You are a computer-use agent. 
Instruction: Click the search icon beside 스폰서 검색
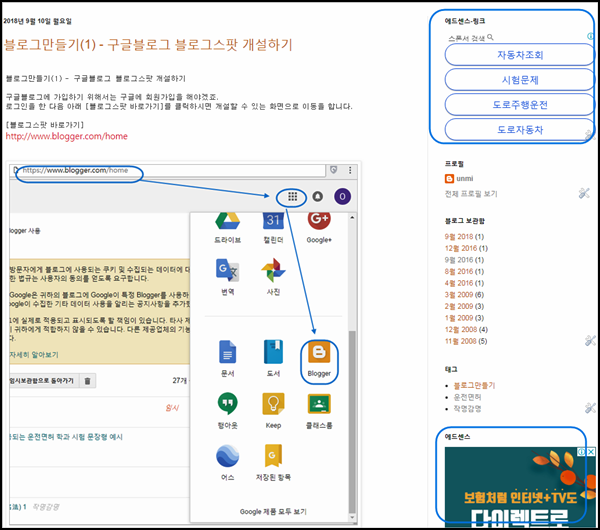(490, 37)
